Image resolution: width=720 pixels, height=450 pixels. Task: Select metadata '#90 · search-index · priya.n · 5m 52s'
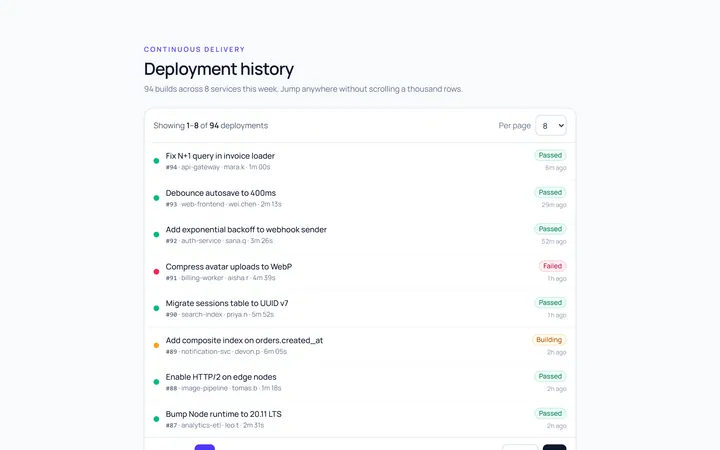219,315
